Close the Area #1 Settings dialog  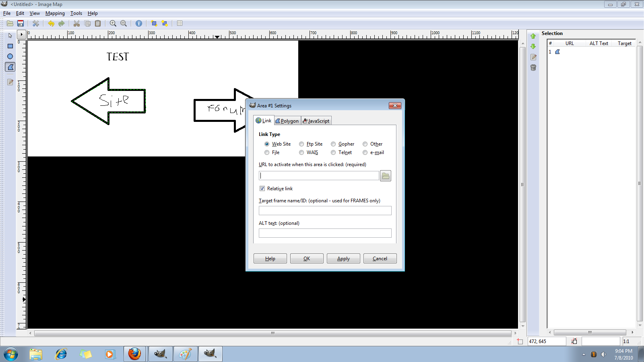(395, 105)
